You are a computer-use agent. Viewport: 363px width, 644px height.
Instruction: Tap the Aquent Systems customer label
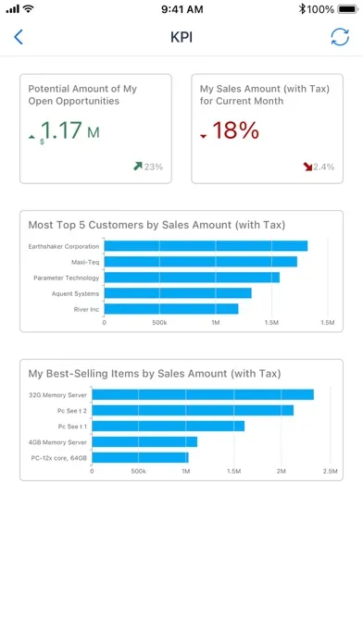click(75, 293)
